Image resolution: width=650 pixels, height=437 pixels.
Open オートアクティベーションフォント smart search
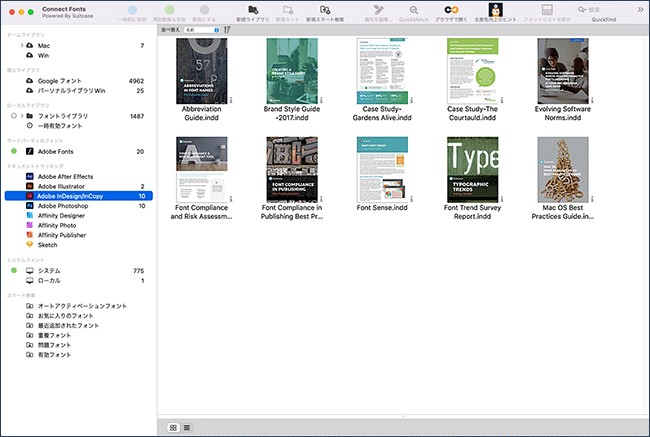(81, 306)
